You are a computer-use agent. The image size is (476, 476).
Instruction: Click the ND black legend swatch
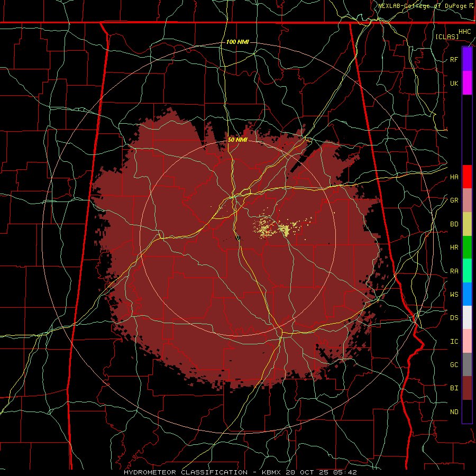467,411
